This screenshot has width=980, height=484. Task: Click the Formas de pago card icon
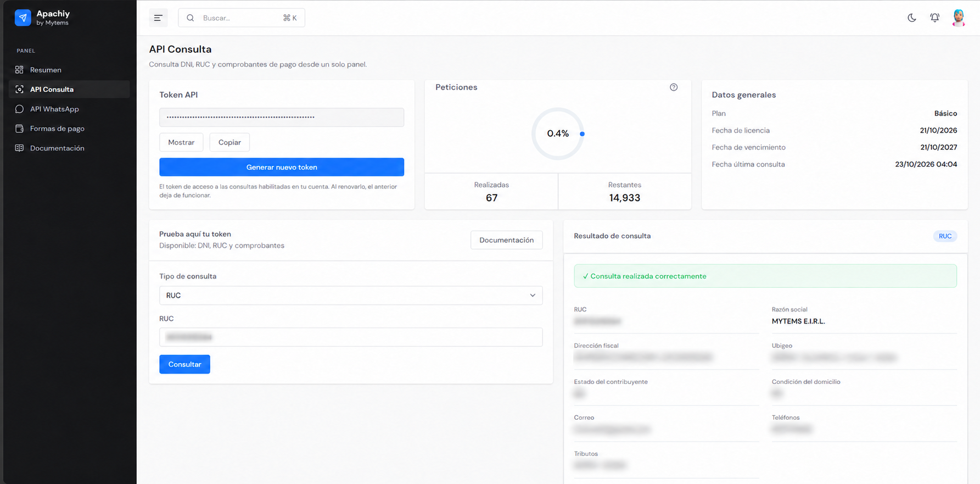19,129
